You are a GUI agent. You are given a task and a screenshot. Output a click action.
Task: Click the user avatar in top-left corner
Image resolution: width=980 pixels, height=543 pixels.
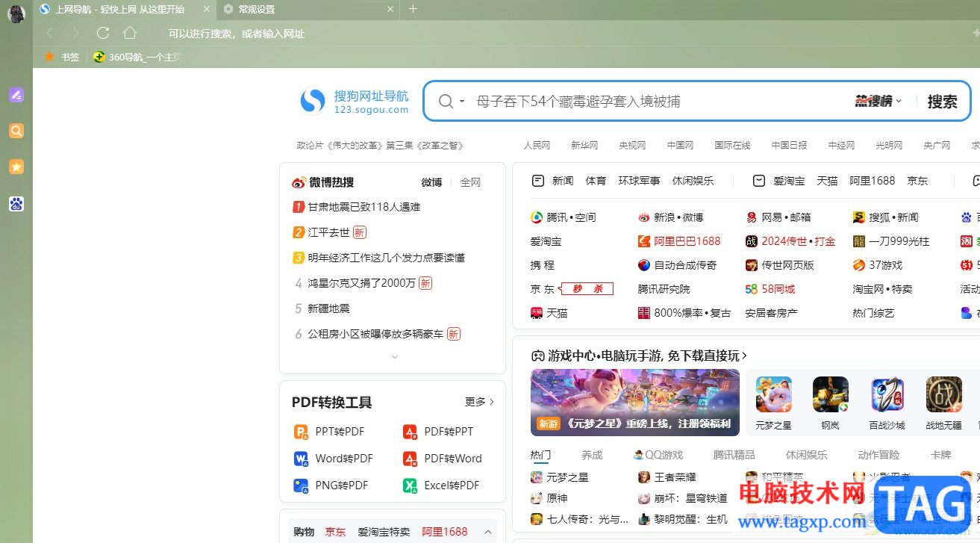coord(16,13)
